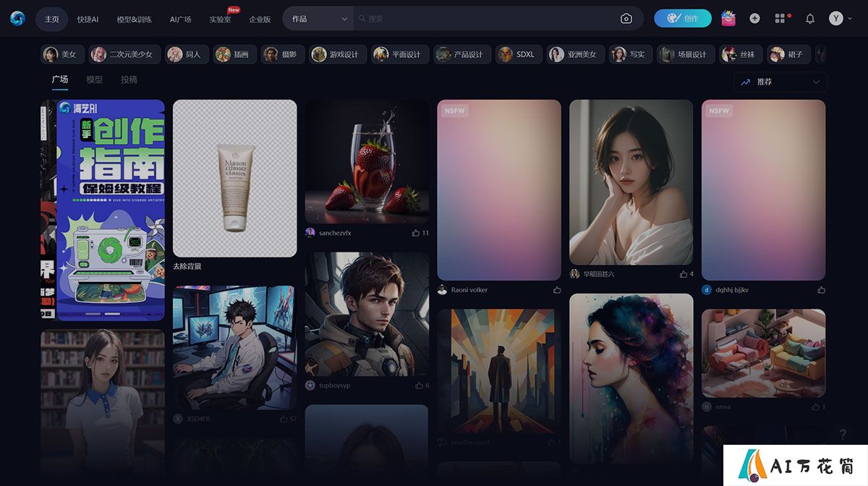Open the isometric living room image
Viewport: 868px width, 486px height.
pos(763,354)
